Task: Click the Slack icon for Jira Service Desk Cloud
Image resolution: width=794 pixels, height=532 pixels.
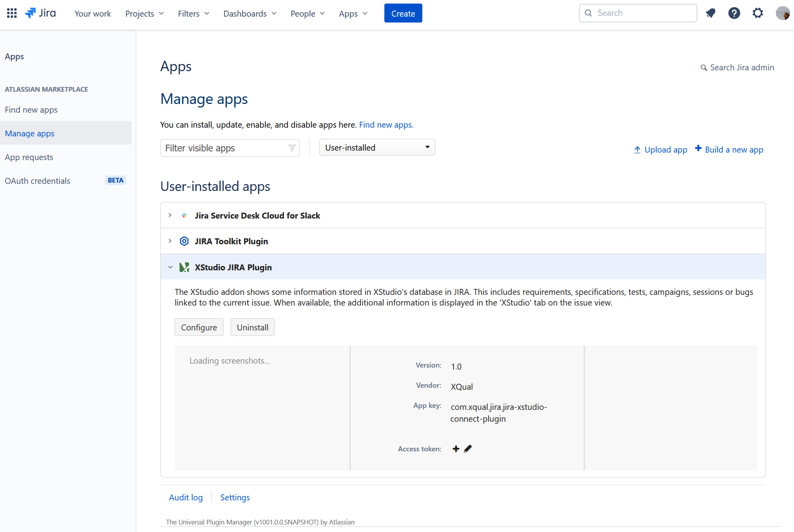Action: (x=184, y=215)
